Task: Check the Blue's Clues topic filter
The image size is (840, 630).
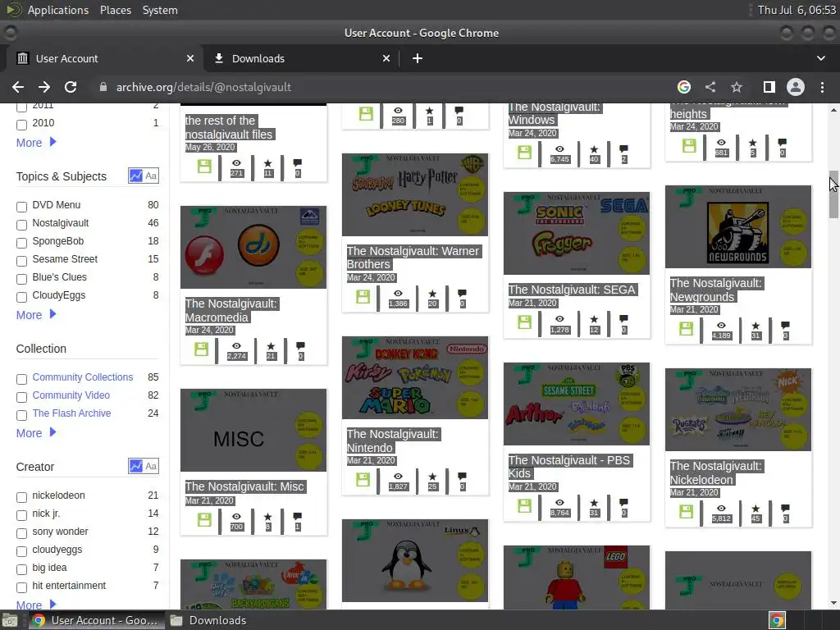Action: 21,279
